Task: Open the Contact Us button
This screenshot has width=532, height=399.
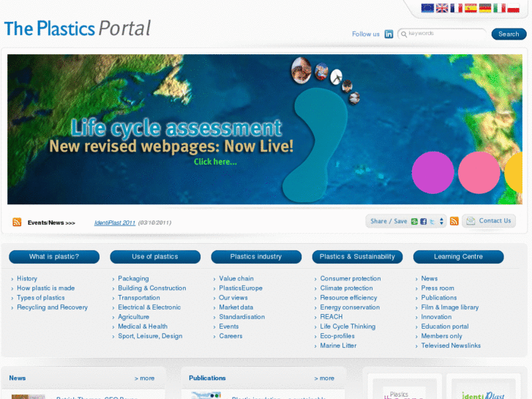Action: coord(489,221)
